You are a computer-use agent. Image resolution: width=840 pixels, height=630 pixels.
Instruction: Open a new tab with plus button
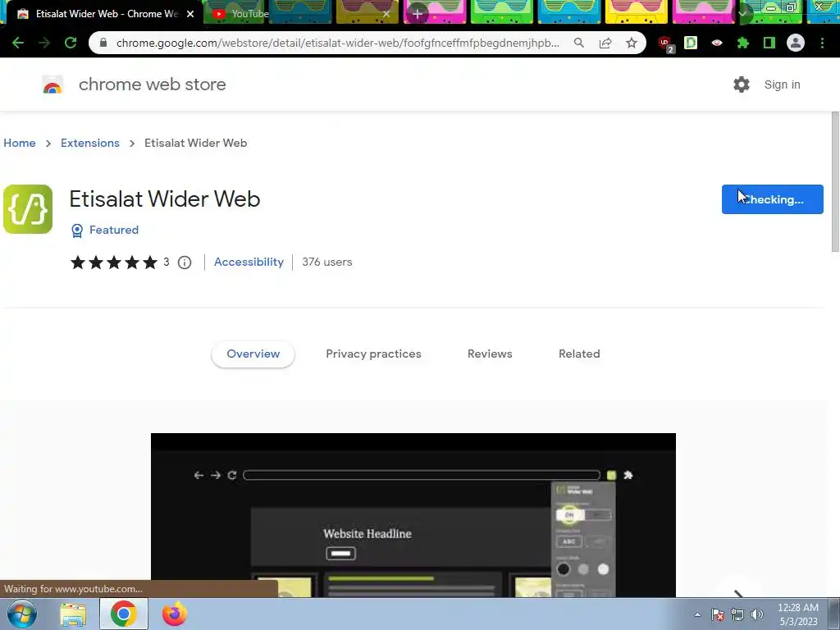click(x=418, y=14)
